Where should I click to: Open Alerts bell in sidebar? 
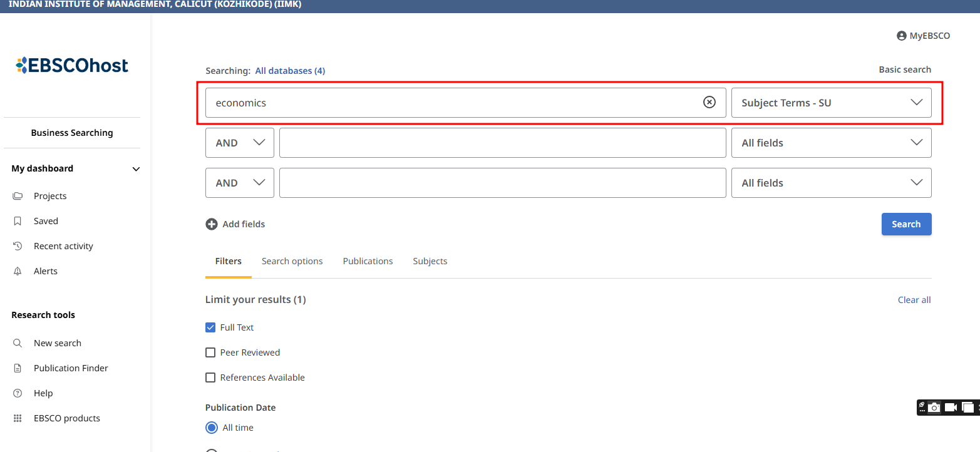pyautogui.click(x=18, y=271)
